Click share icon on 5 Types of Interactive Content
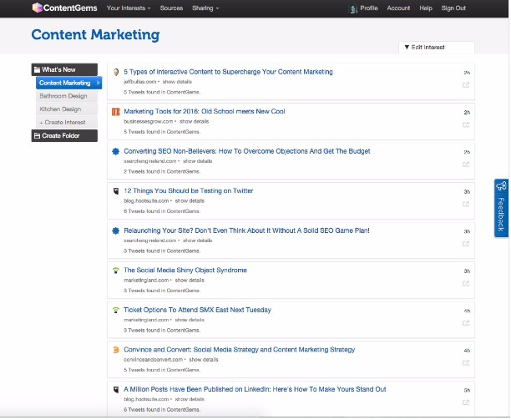The width and height of the screenshot is (511, 420). pos(466,85)
